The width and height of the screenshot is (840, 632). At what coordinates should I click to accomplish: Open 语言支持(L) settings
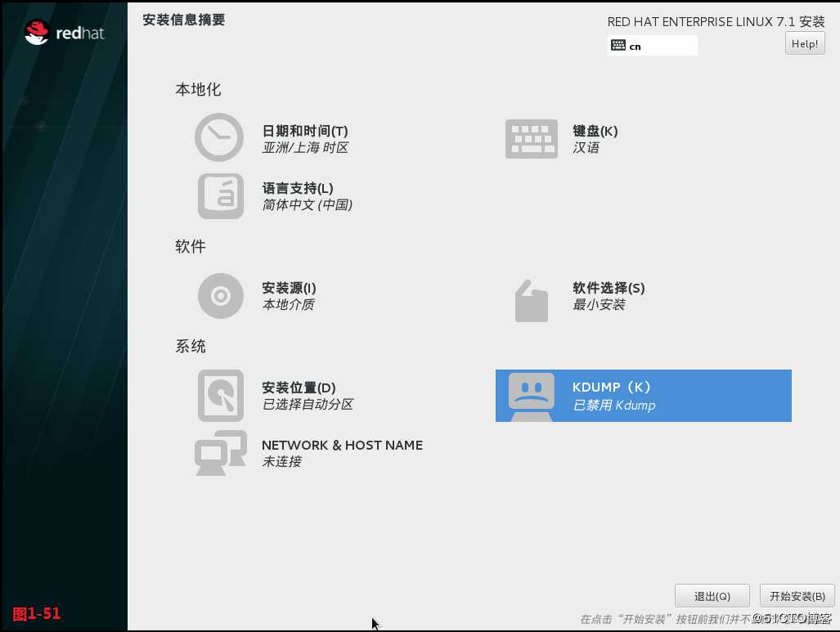point(298,189)
